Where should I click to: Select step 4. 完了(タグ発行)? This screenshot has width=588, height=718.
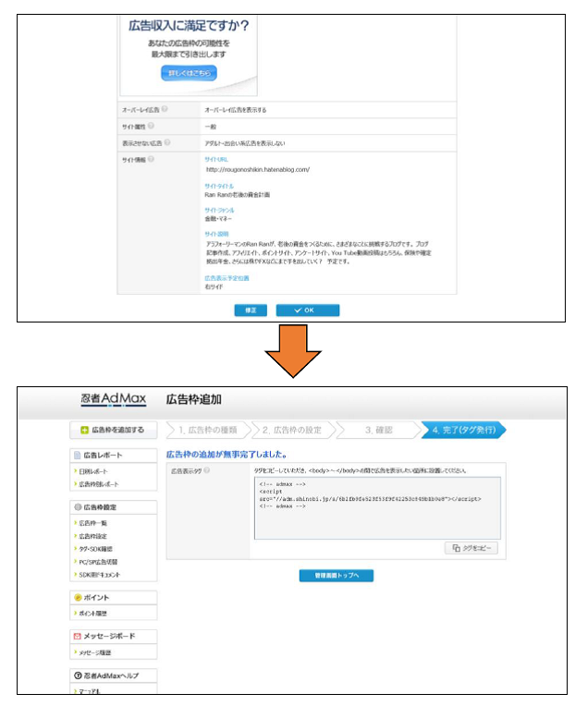click(464, 430)
